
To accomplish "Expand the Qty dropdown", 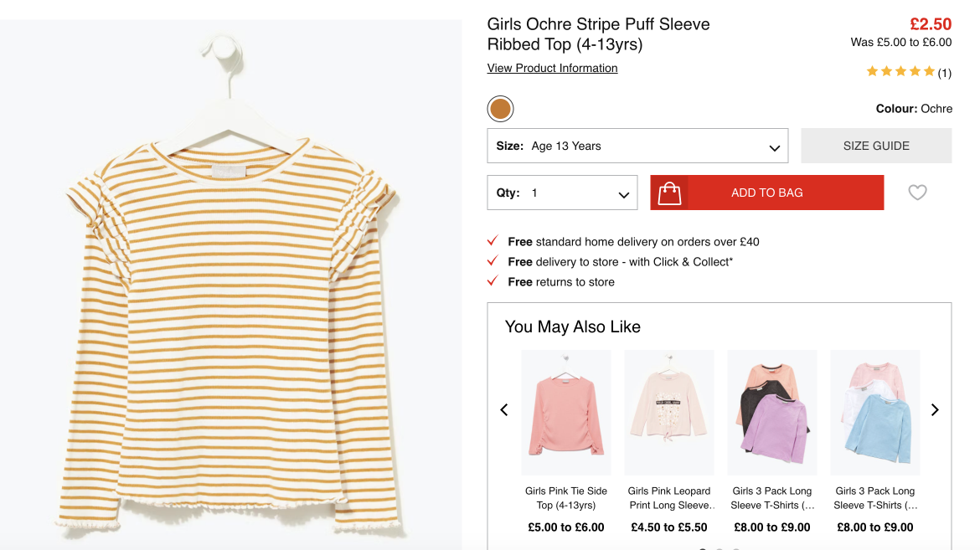I will click(563, 193).
